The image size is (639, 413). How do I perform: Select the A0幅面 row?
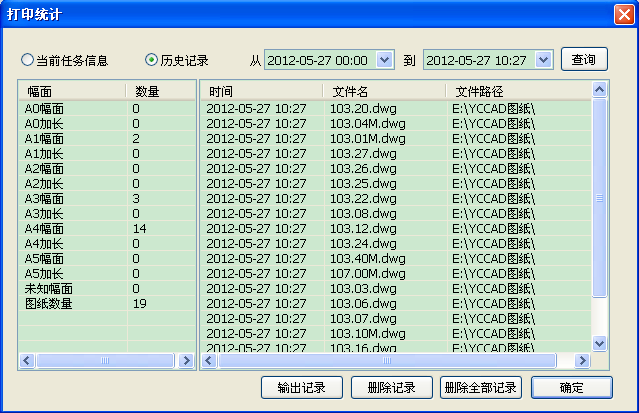(107, 108)
